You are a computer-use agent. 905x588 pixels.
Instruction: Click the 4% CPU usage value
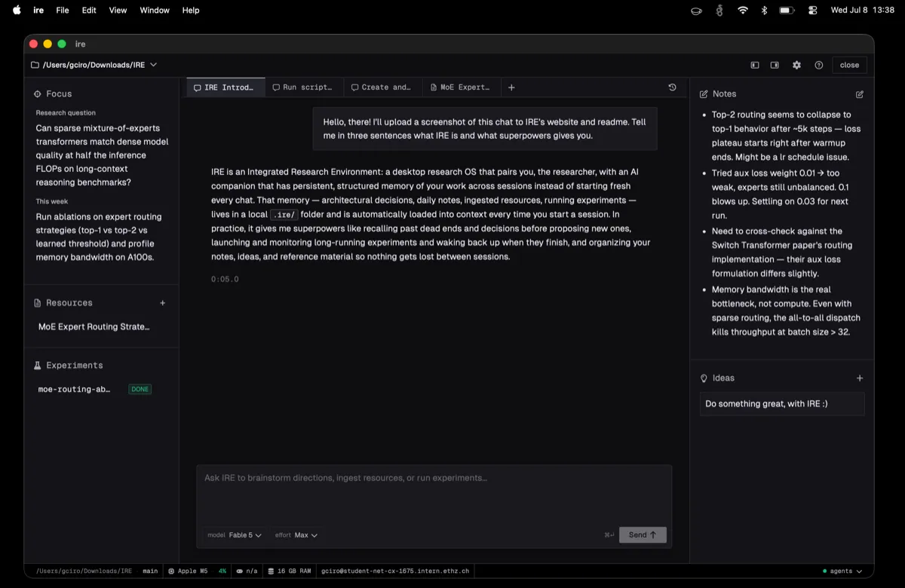click(222, 571)
